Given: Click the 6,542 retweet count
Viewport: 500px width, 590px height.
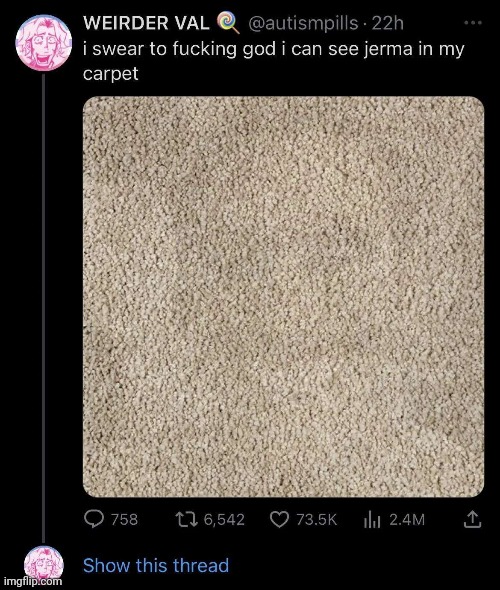Looking at the screenshot, I should coord(224,520).
